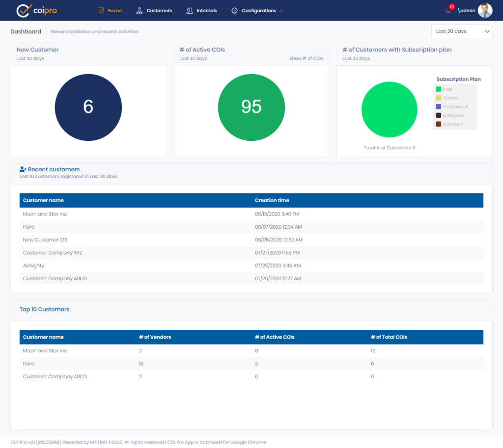The image size is (503, 448).
Task: Click the Show # of COIs link
Action: click(x=307, y=58)
